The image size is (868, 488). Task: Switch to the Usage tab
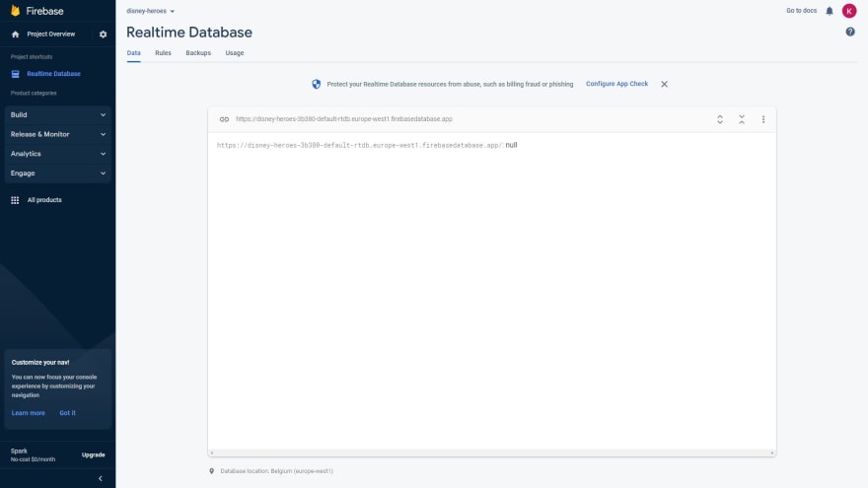[234, 53]
